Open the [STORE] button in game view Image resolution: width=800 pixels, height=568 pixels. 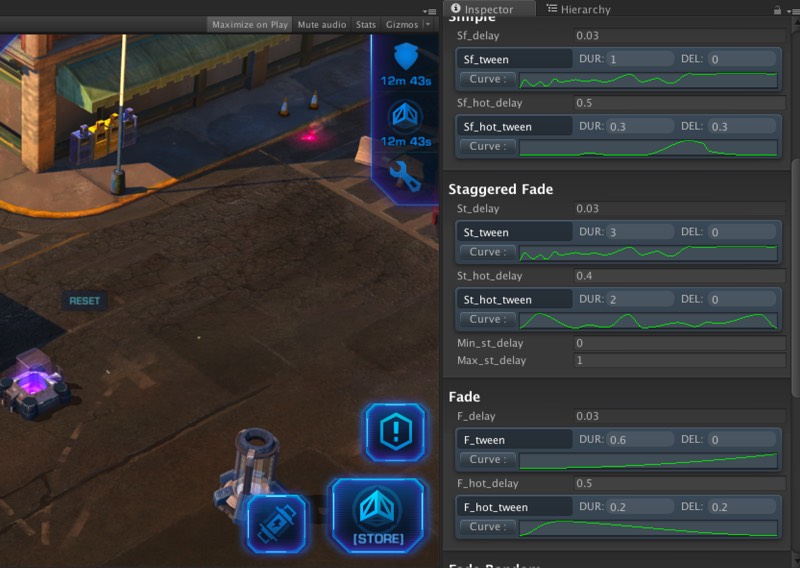(378, 515)
